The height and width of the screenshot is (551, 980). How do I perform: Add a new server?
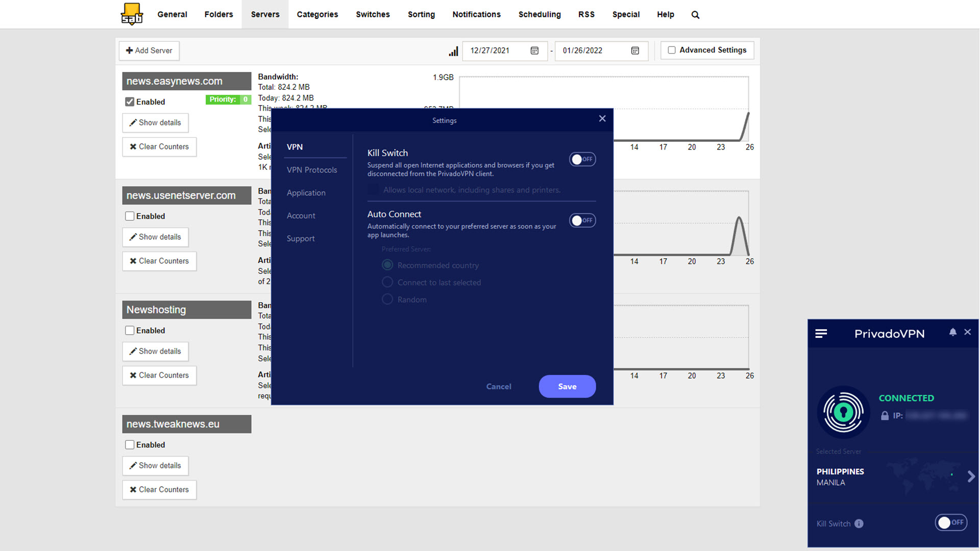click(149, 51)
